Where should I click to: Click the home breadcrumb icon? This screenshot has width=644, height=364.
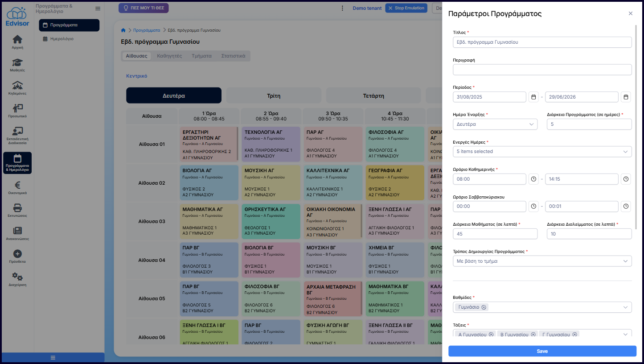[123, 30]
